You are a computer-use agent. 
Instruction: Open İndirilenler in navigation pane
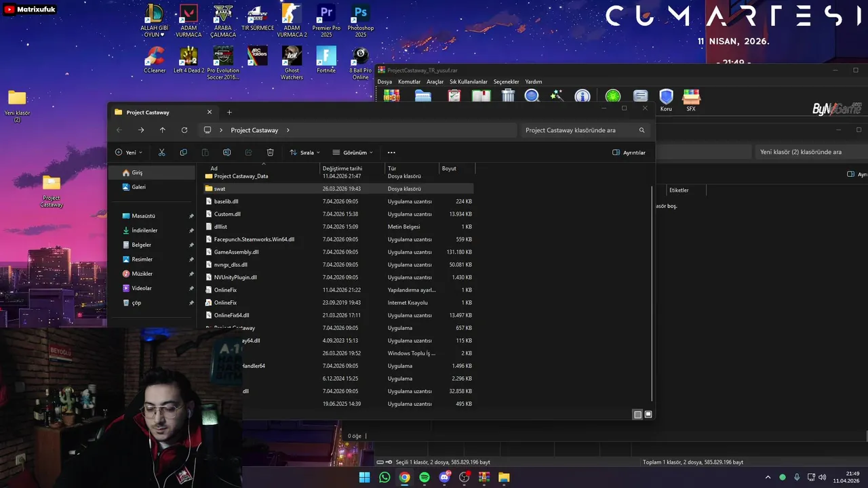coord(152,230)
